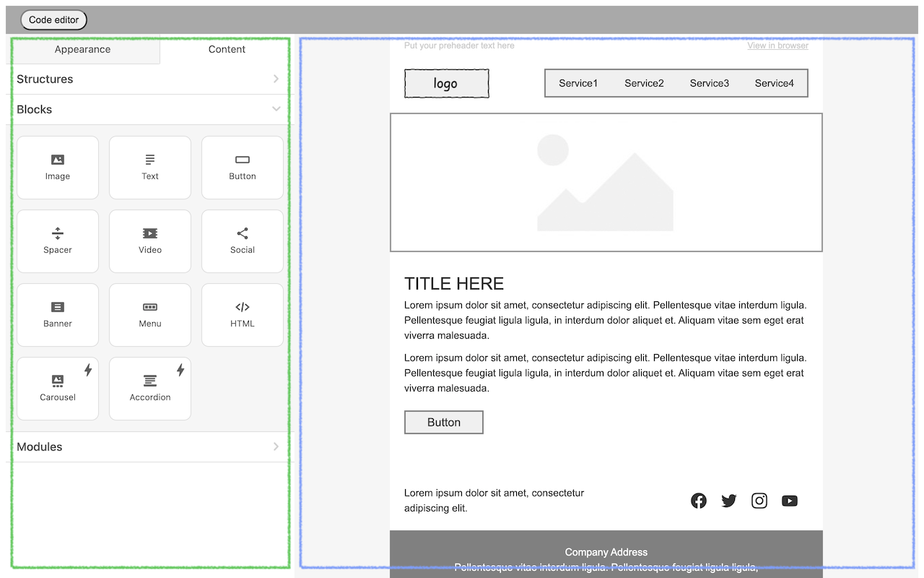Click the Facebook icon in email footer
This screenshot has width=924, height=578.
[x=699, y=501]
